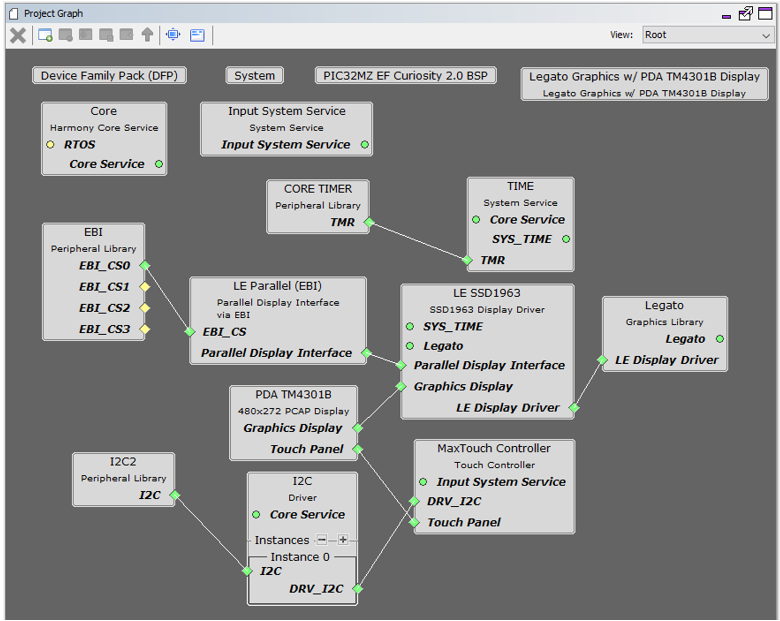The height and width of the screenshot is (621, 780).
Task: Click the EBI_CS1 yellow diamond connector
Action: 145,287
